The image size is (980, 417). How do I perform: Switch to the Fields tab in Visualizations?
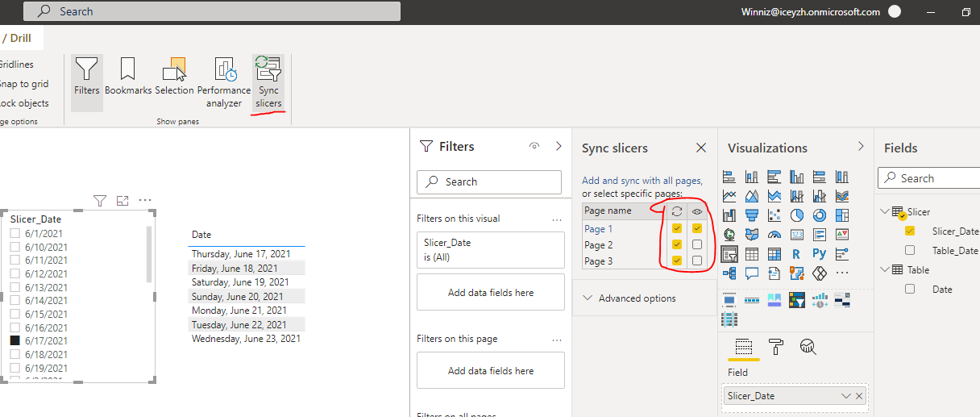pyautogui.click(x=744, y=347)
